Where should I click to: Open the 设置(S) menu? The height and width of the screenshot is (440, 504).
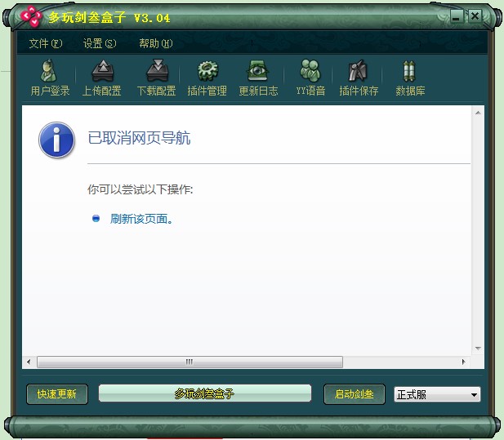pos(100,43)
